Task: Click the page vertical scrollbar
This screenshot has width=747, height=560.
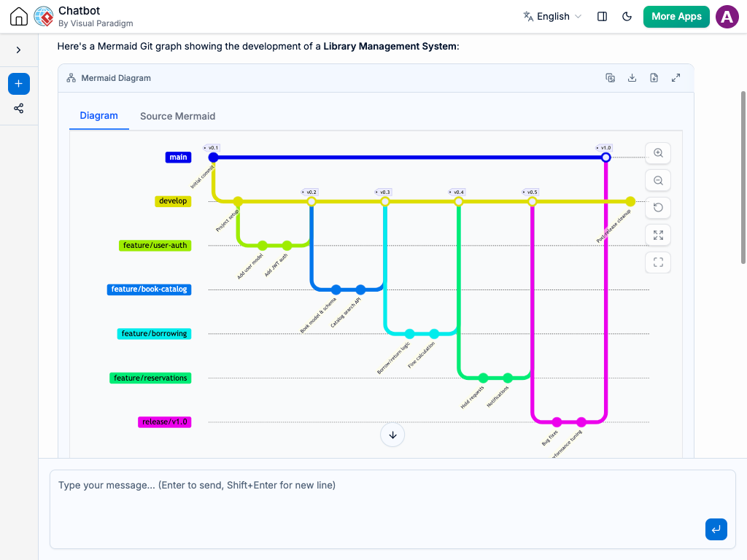Action: coord(743,177)
